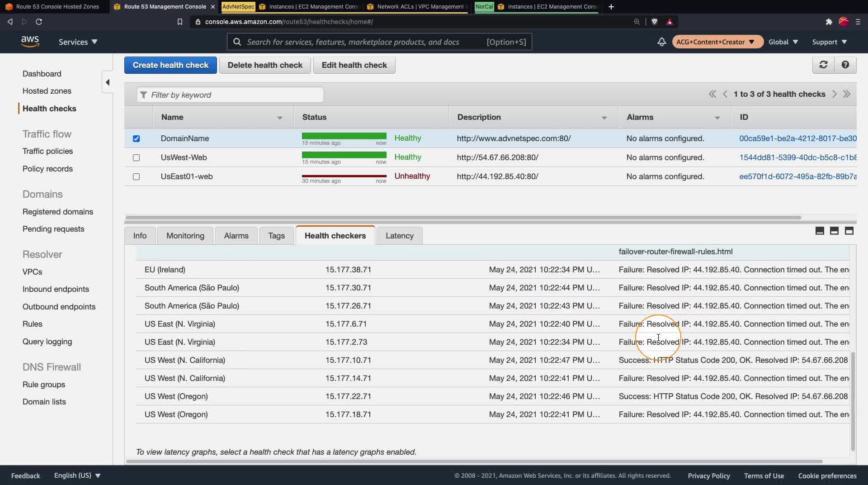Click Create health check button
Image resolution: width=868 pixels, height=485 pixels.
point(170,65)
